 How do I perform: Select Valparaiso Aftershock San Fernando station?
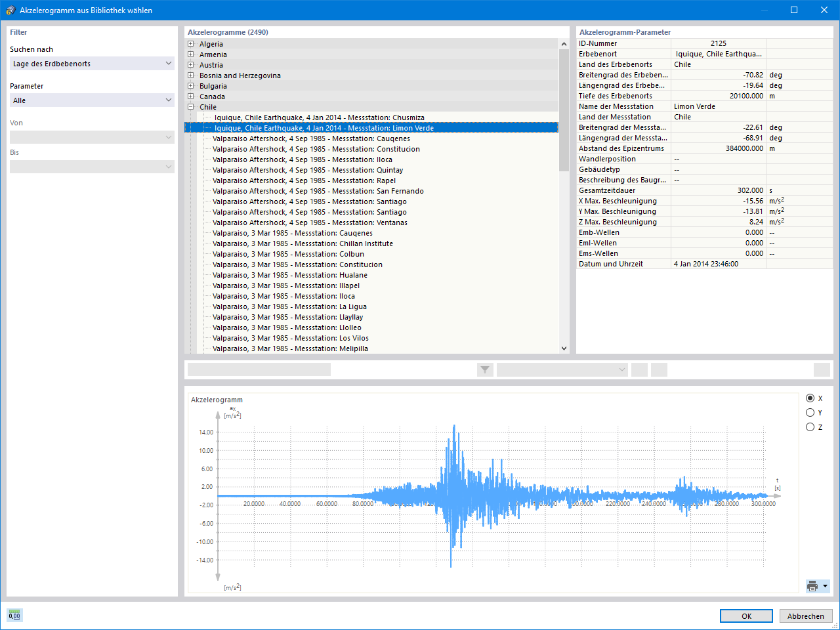[x=318, y=191]
